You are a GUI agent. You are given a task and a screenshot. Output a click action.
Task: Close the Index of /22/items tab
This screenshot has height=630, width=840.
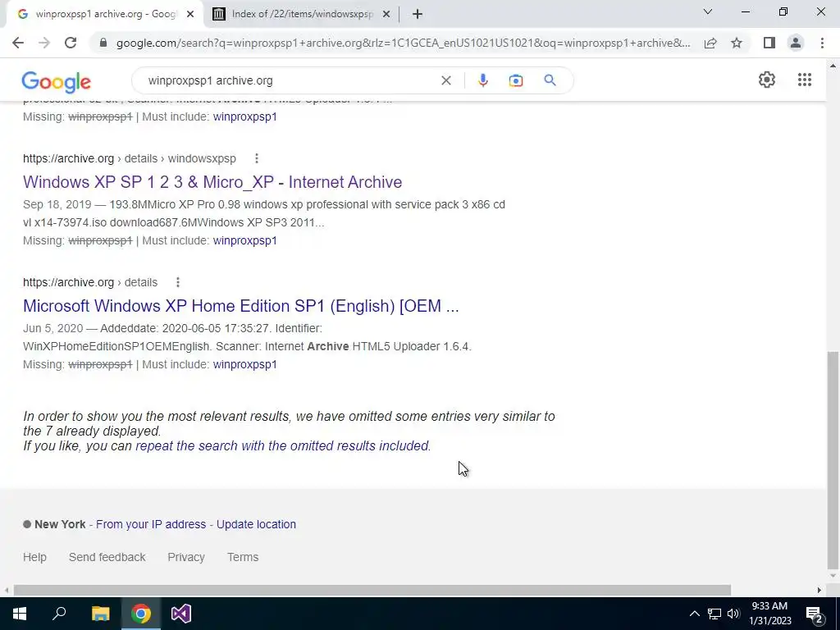tap(386, 15)
